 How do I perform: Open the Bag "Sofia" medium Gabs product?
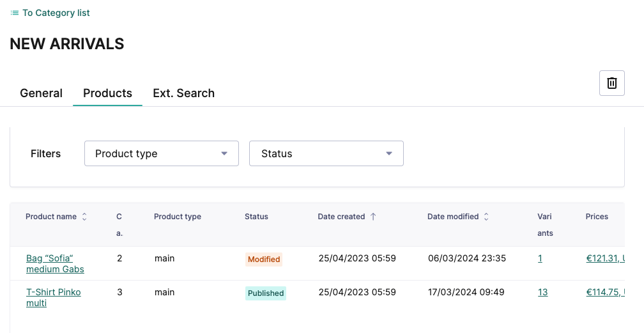(54, 263)
